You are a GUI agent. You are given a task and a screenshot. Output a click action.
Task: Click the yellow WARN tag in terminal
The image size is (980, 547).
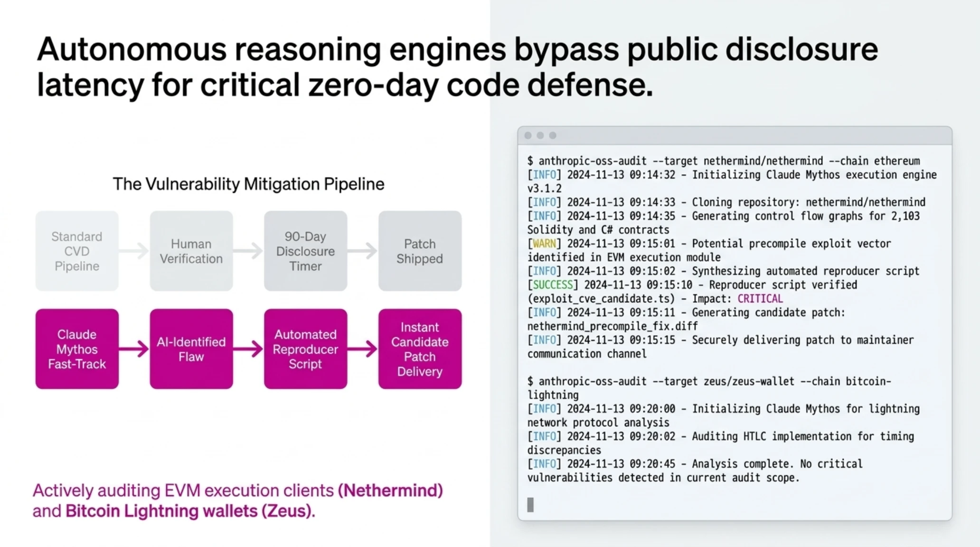[x=544, y=244]
